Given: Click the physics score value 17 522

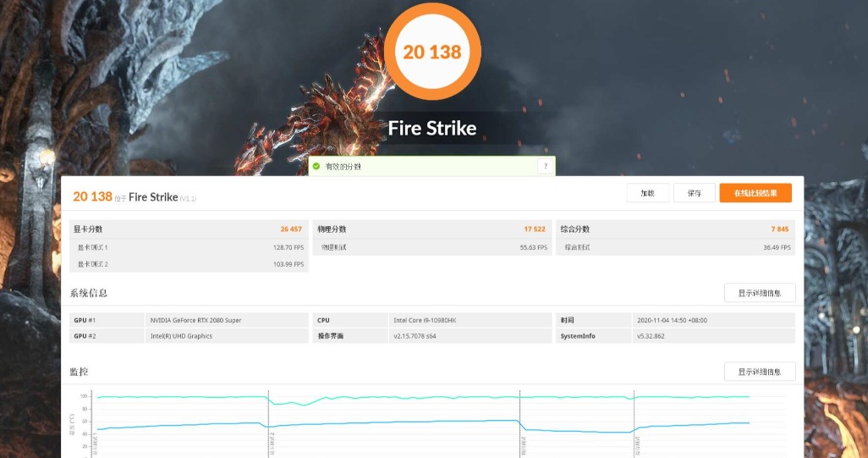Looking at the screenshot, I should (535, 229).
